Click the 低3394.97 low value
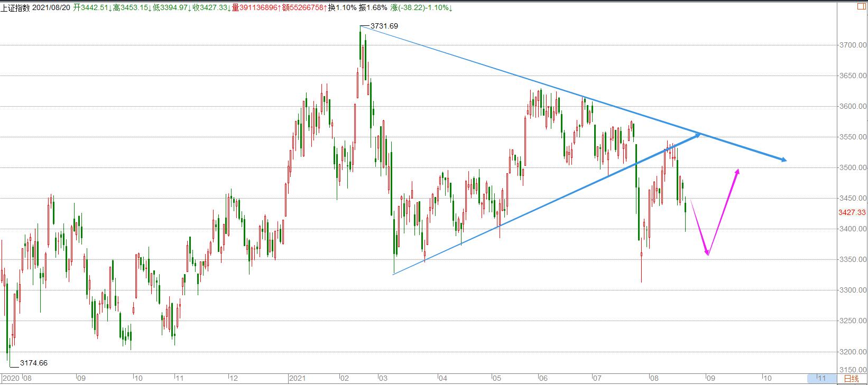 171,7
